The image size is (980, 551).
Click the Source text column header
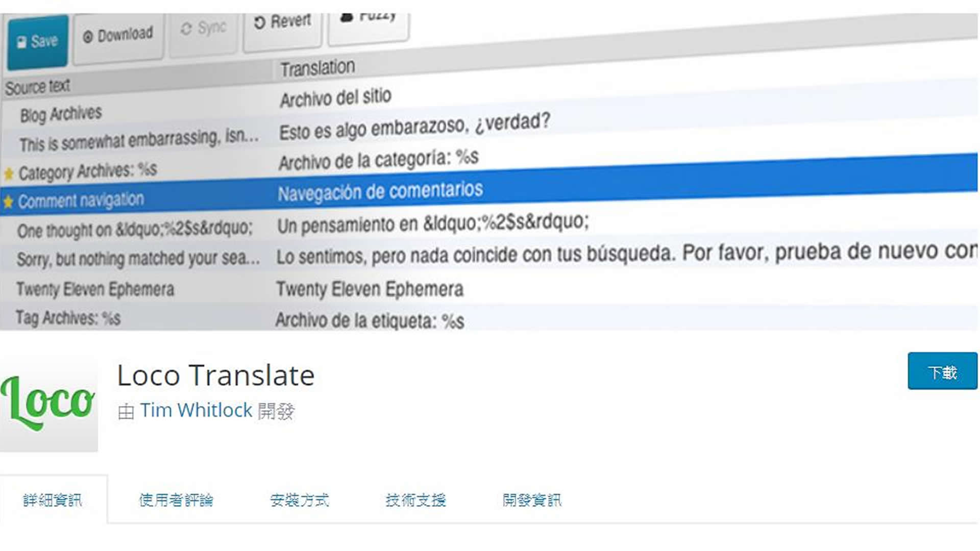[x=38, y=87]
